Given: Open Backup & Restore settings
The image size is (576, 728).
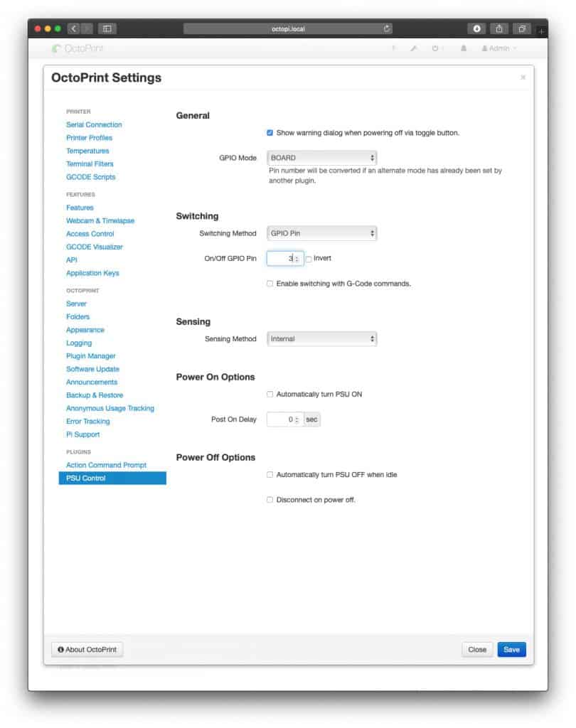Looking at the screenshot, I should coord(95,395).
